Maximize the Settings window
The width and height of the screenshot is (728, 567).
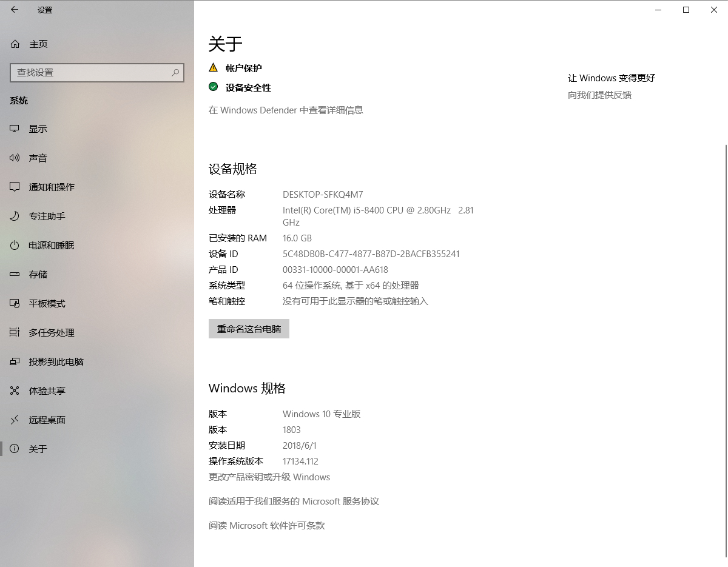pos(686,10)
